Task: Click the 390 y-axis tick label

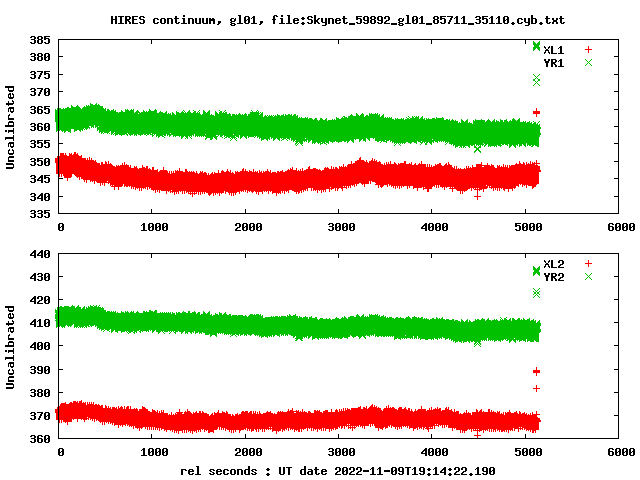Action: click(40, 370)
